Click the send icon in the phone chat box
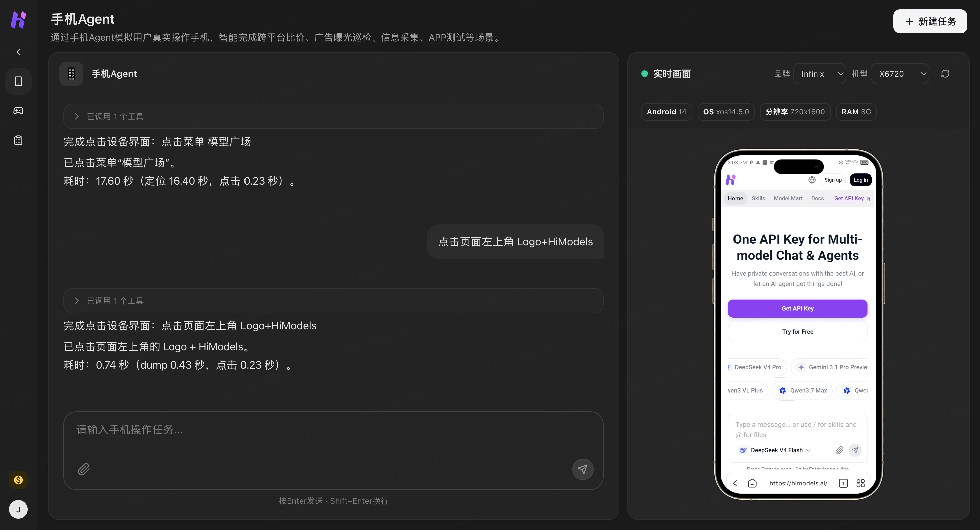Screen dimensions: 980x530 [855, 450]
